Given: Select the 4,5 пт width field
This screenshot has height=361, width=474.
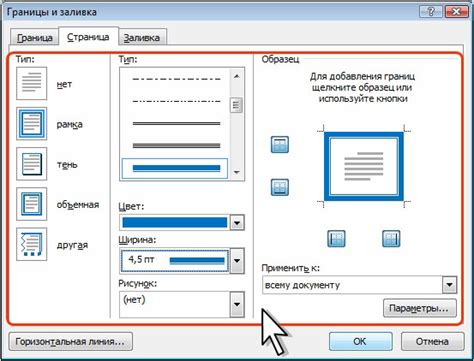Looking at the screenshot, I should (x=175, y=261).
